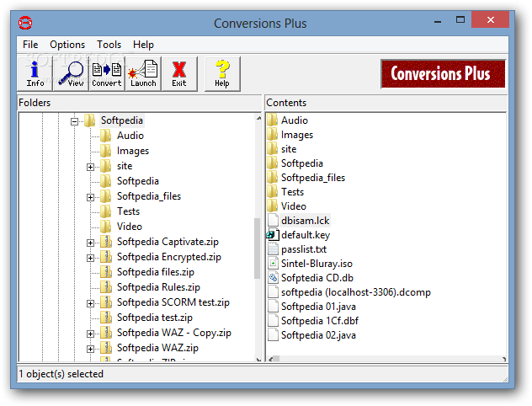
Task: Select the Audio folder in the Folders tree
Action: coord(130,136)
